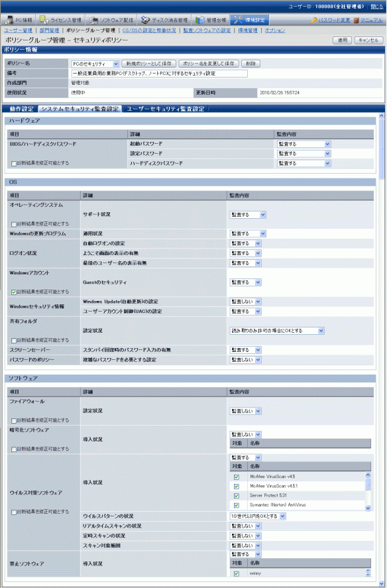Open the ユーザー管理 submenu link
This screenshot has width=387, height=588.
coord(18,30)
